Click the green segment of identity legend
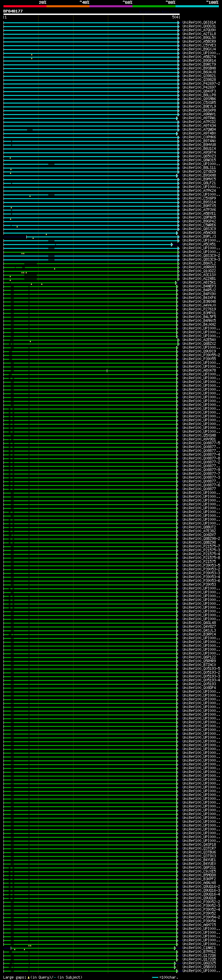This screenshot has width=222, height=980. pyautogui.click(x=154, y=6)
